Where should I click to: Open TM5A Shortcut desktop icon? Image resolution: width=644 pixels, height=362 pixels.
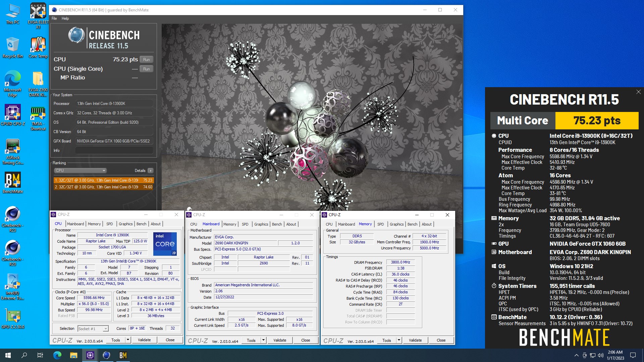pyautogui.click(x=38, y=118)
